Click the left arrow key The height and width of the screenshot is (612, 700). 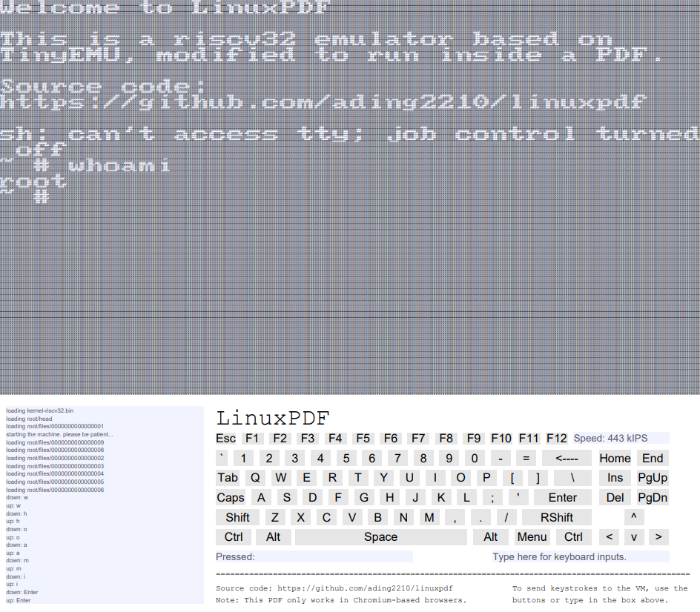click(x=610, y=537)
